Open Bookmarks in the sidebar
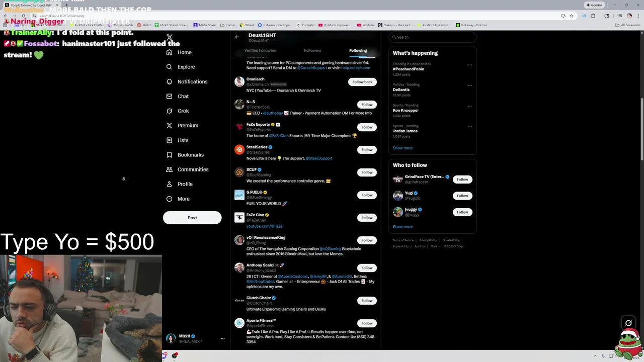This screenshot has height=362, width=644. tap(185, 155)
